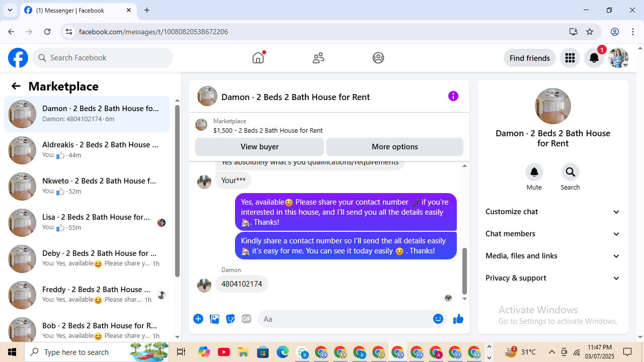The width and height of the screenshot is (644, 362).
Task: Send a thumbs-up like
Action: [x=458, y=319]
